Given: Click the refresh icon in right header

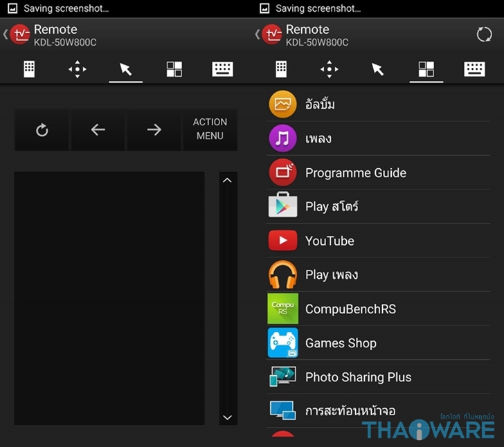Looking at the screenshot, I should point(484,35).
